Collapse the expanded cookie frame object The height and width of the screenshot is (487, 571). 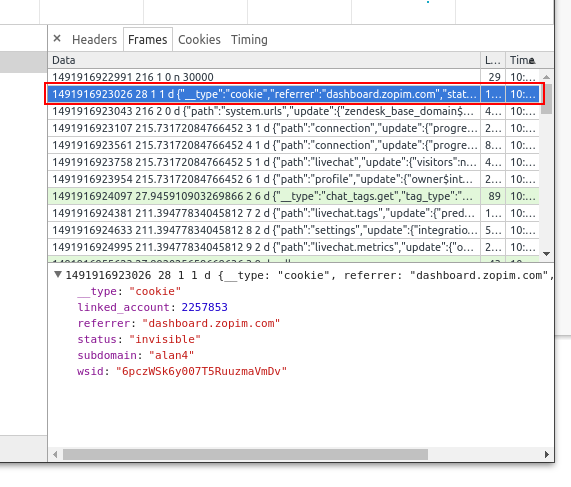point(58,275)
